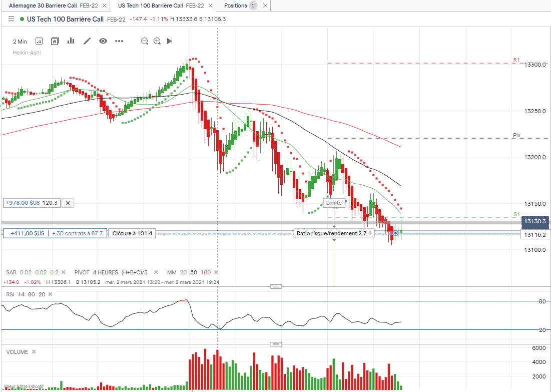Viewport: 551px width, 392px height.
Task: Jump to latest candle with skip icon
Action: click(x=170, y=41)
